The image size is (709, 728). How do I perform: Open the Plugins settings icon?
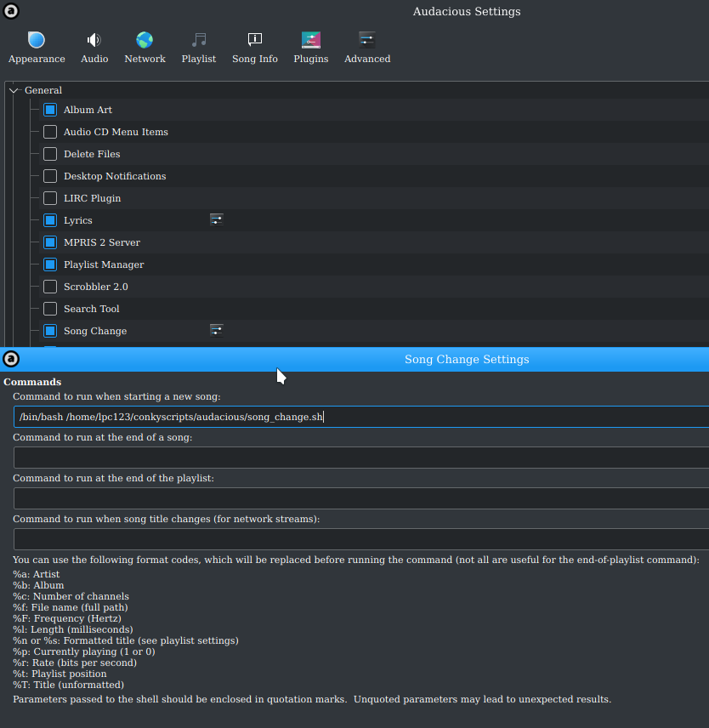311,40
